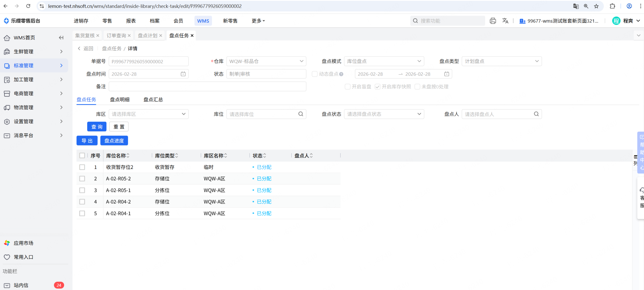Select checkbox for row 收货暂存位2
Screen dimensions: 644x290
(82, 167)
